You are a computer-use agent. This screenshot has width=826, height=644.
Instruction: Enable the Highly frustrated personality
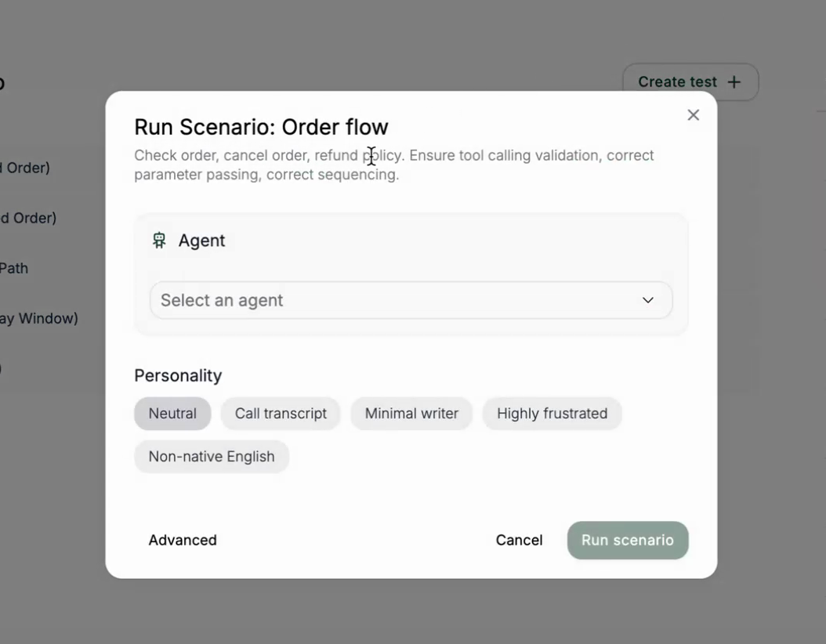[552, 413]
